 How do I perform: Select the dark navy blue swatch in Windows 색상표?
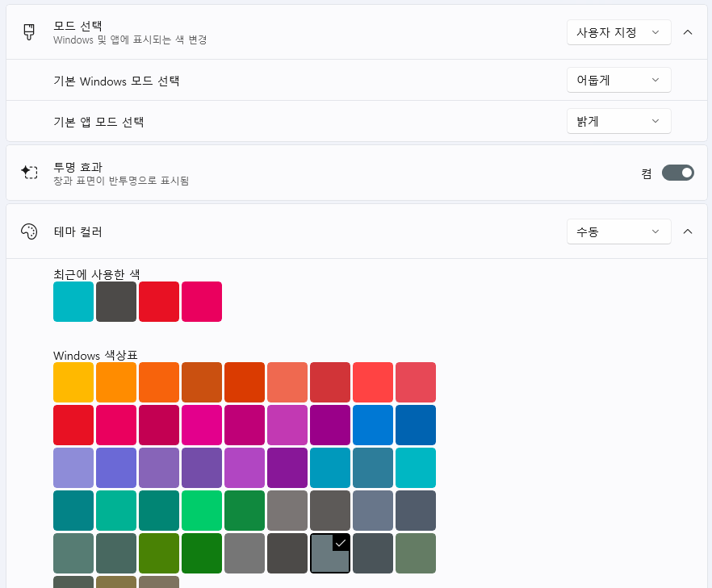(416, 425)
